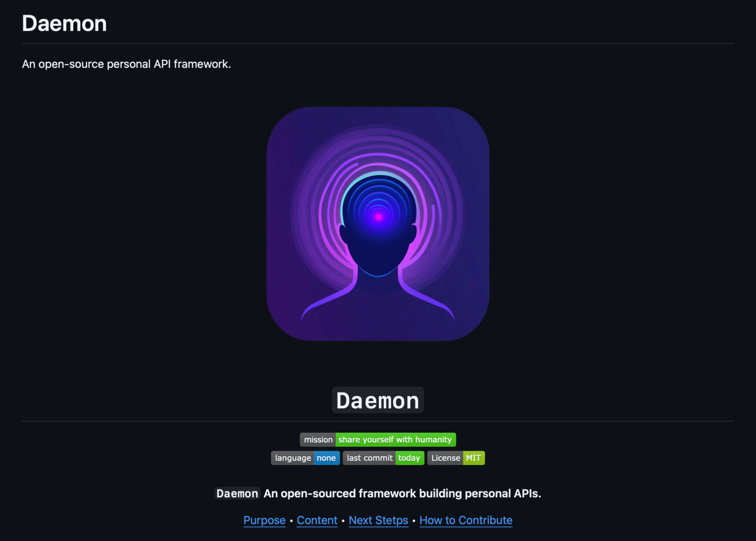Click 'An open-sourced framework building personal APIs.' text

point(403,494)
